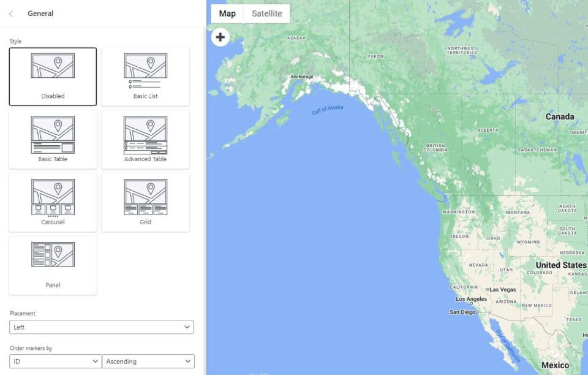Click the Yukon territory label

pos(375,56)
